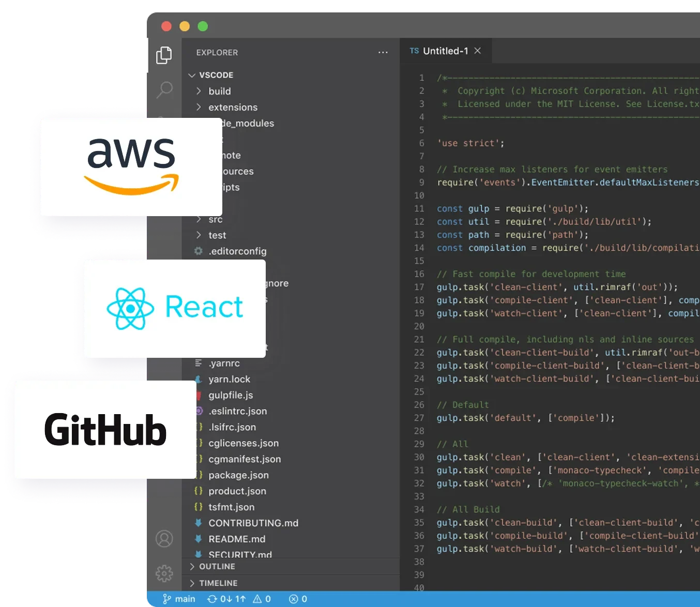
Task: Click code line 27 gulp.task default
Action: (x=526, y=418)
